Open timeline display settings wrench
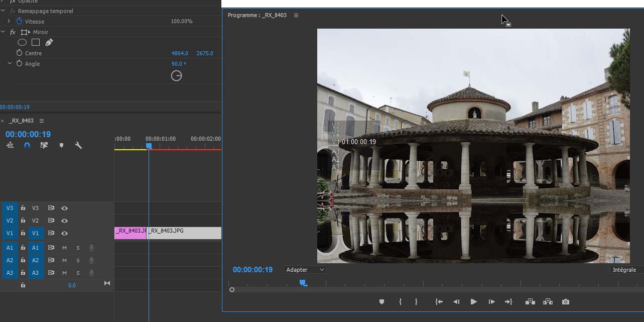This screenshot has width=644, height=322. pyautogui.click(x=78, y=145)
